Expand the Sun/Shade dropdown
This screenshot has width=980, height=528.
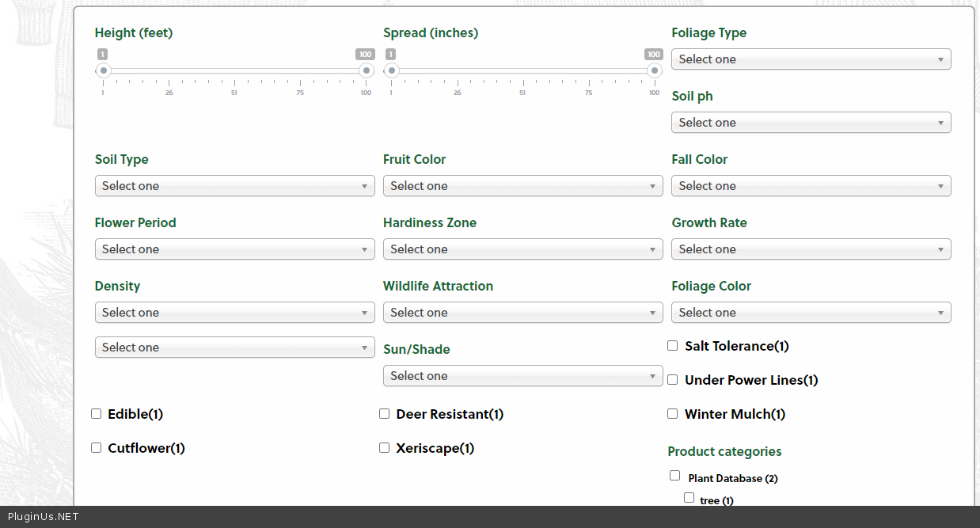522,376
